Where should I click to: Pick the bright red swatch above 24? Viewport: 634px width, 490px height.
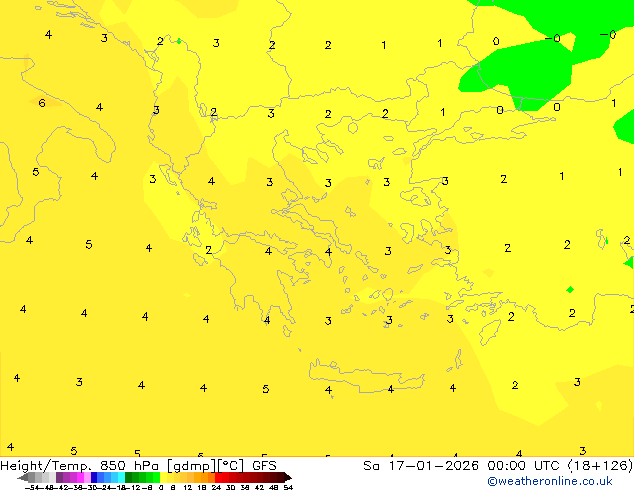[218, 477]
